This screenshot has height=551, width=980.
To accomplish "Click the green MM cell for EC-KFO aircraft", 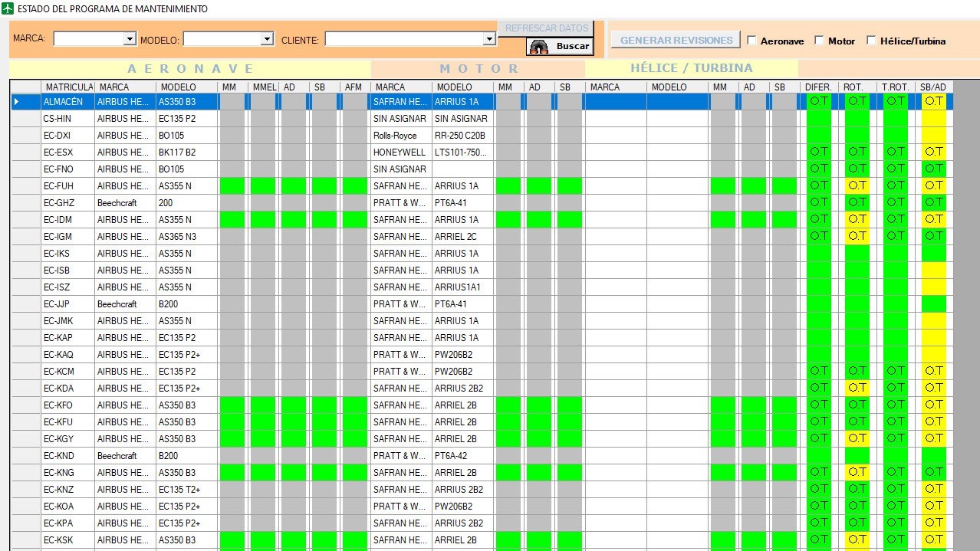I will click(232, 405).
